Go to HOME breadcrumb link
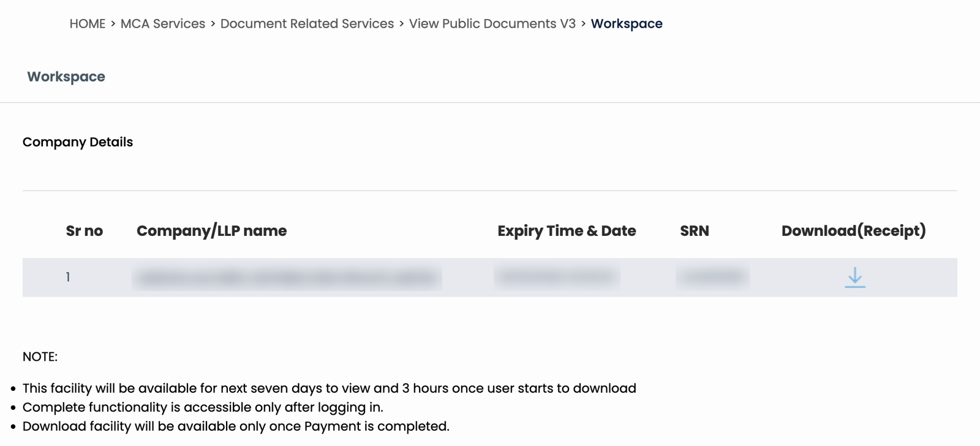Image resolution: width=980 pixels, height=446 pixels. click(88, 24)
